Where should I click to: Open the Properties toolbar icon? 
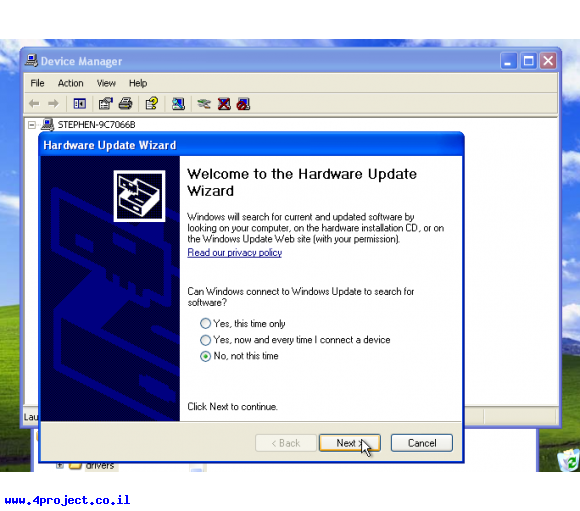(105, 104)
